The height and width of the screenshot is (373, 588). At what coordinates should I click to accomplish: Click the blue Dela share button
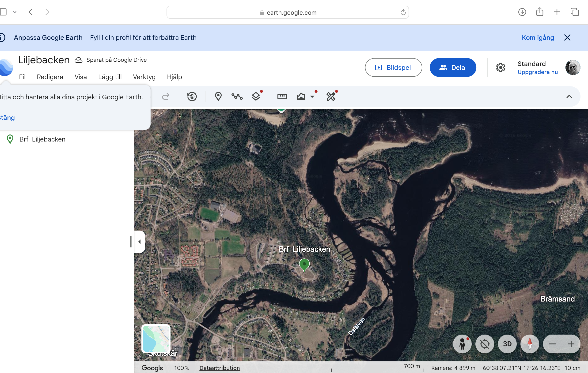453,67
